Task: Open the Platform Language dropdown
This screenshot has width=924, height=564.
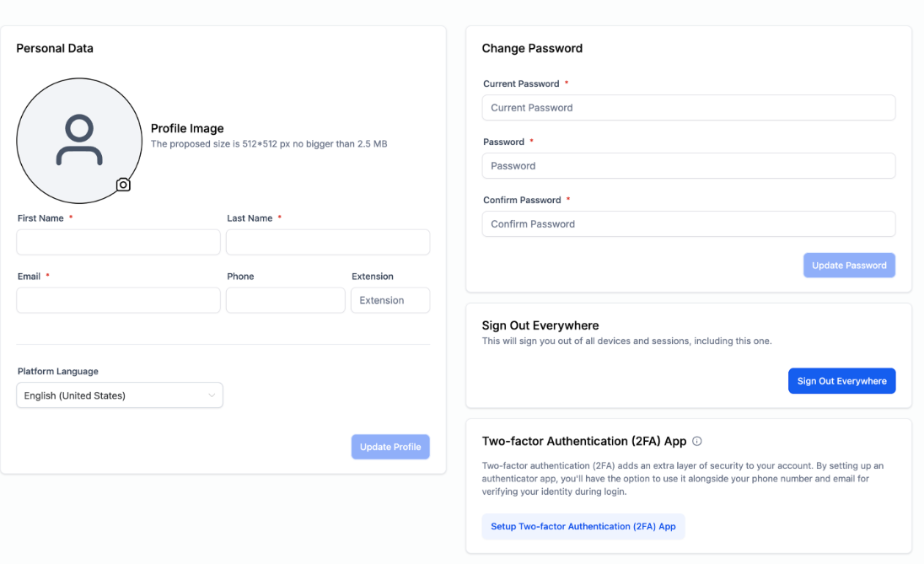Action: pyautogui.click(x=120, y=395)
